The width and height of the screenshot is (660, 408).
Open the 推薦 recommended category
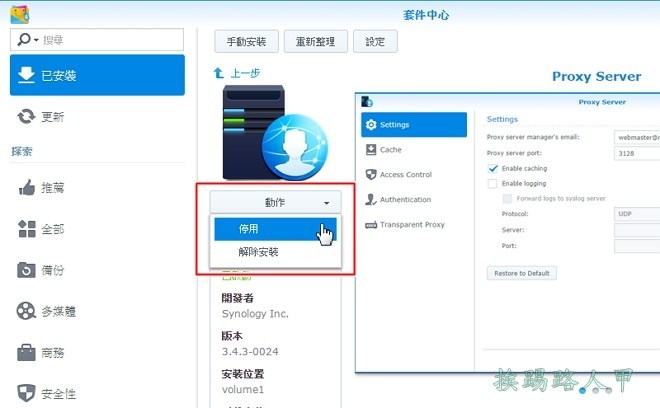coord(97,187)
